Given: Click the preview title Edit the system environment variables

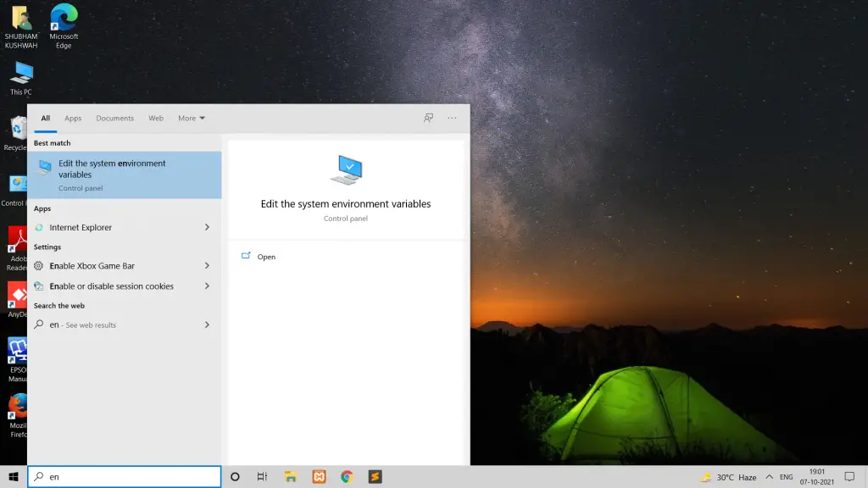Looking at the screenshot, I should coord(346,203).
